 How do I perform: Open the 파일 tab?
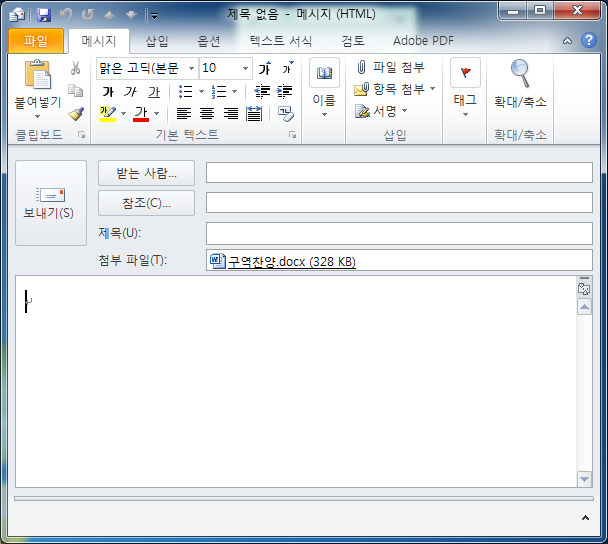tap(36, 40)
